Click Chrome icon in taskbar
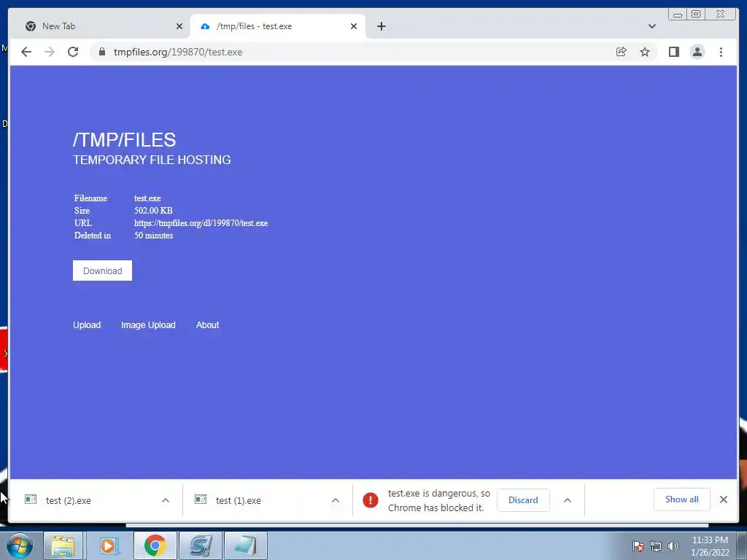The width and height of the screenshot is (747, 560). (155, 545)
